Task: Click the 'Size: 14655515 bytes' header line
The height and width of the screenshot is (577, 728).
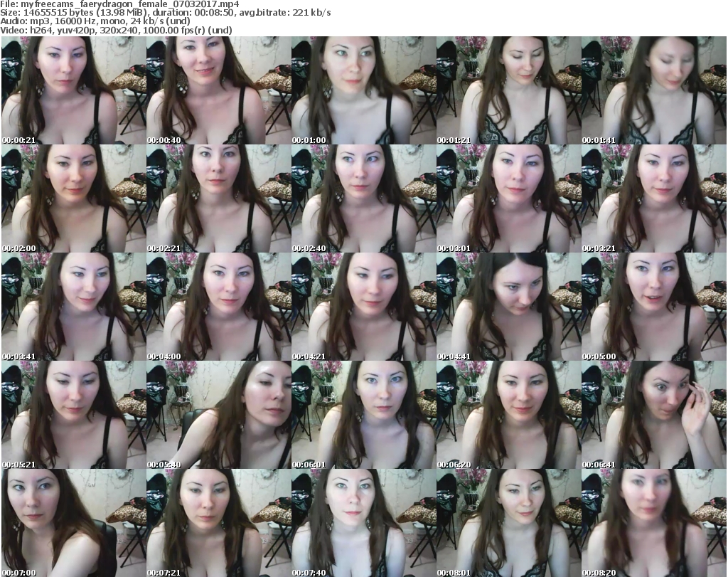Action: (165, 13)
